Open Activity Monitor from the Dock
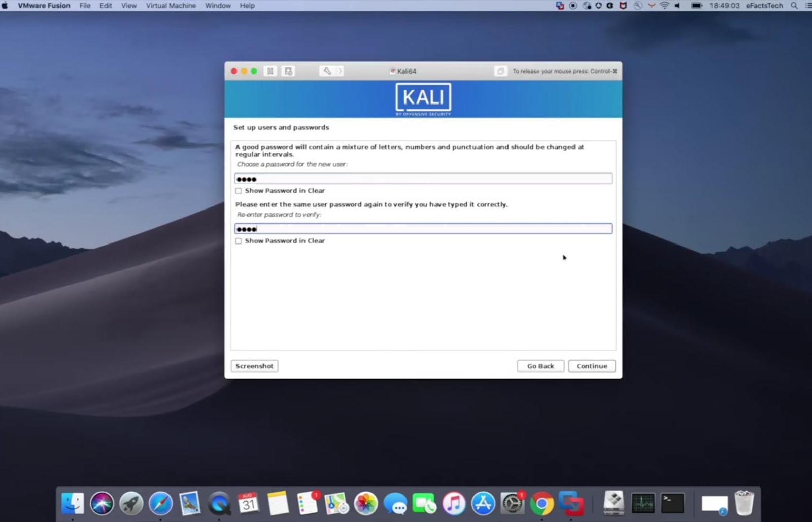812x522 pixels. 643,503
